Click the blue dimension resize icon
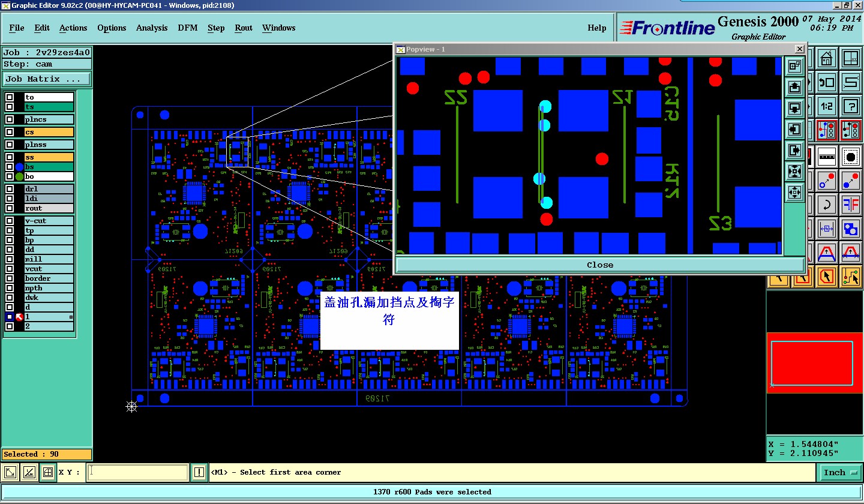Screen dimensions: 864x504 pyautogui.click(x=826, y=229)
